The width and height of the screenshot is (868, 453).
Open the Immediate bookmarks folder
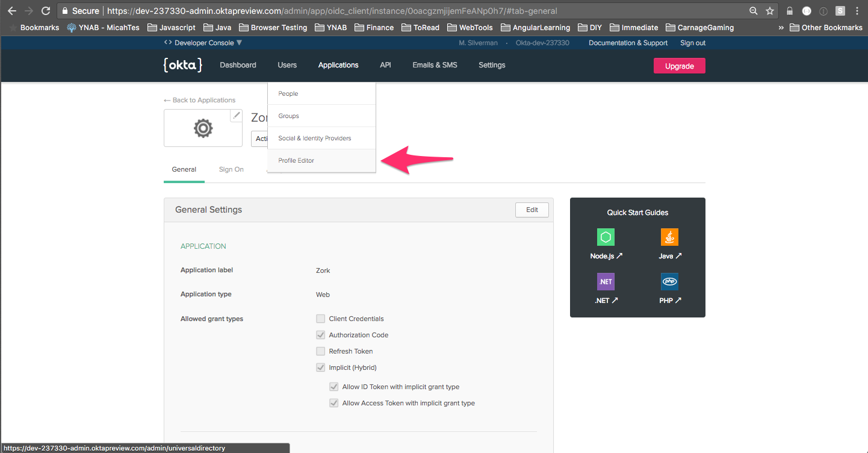634,27
